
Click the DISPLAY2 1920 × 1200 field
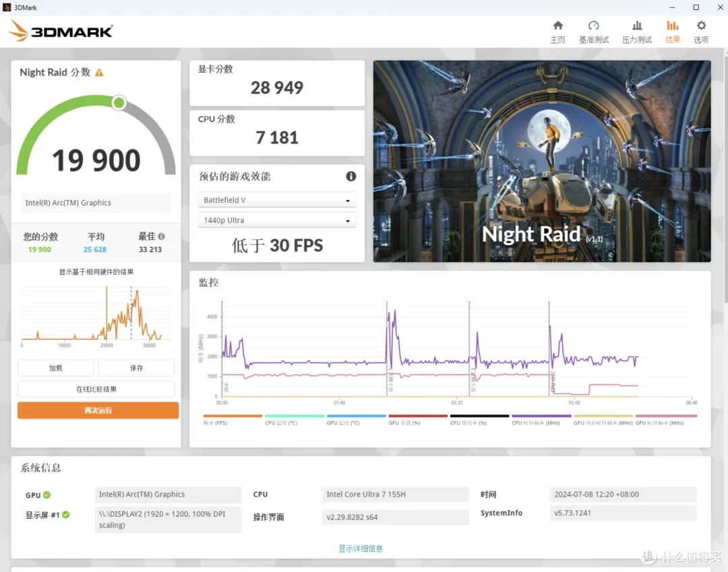(168, 519)
